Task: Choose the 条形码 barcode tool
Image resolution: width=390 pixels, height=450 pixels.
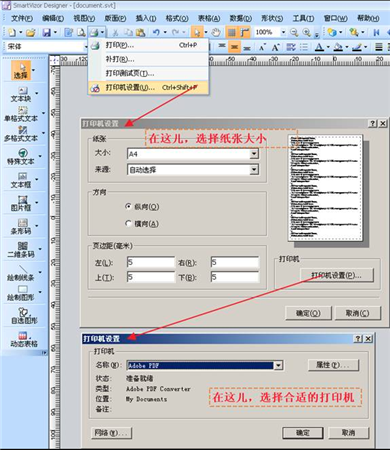Action: pos(21,227)
